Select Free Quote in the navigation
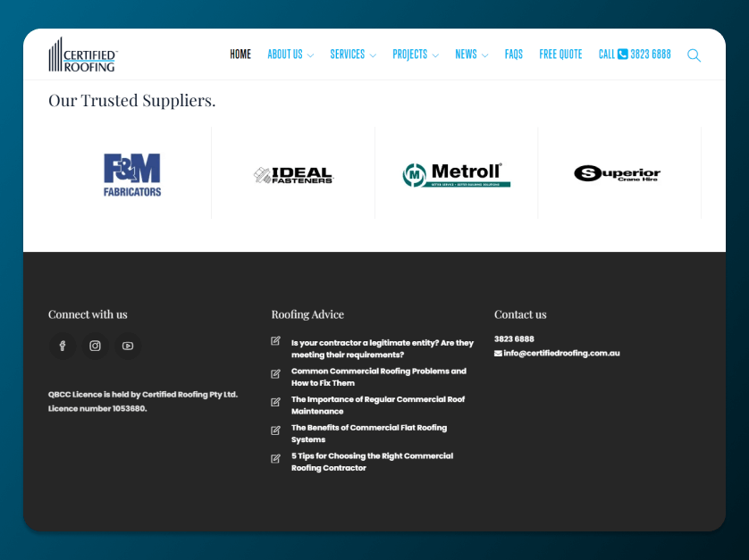This screenshot has height=560, width=749. [560, 54]
